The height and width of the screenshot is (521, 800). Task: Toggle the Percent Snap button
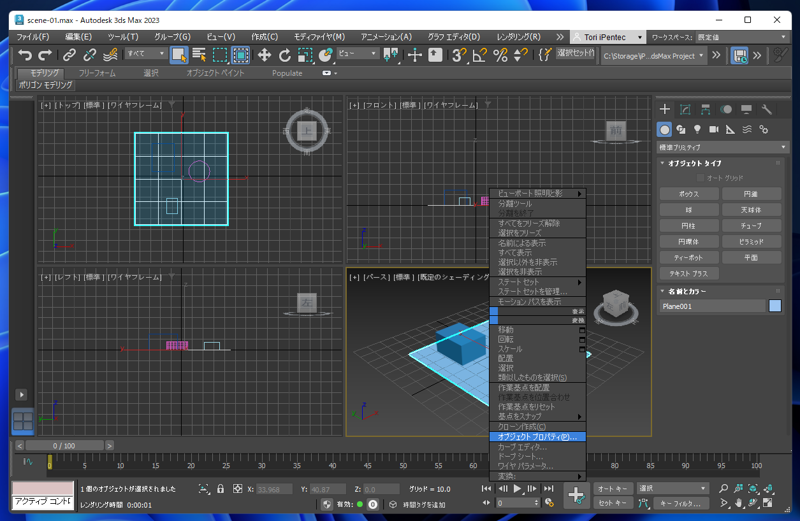501,55
